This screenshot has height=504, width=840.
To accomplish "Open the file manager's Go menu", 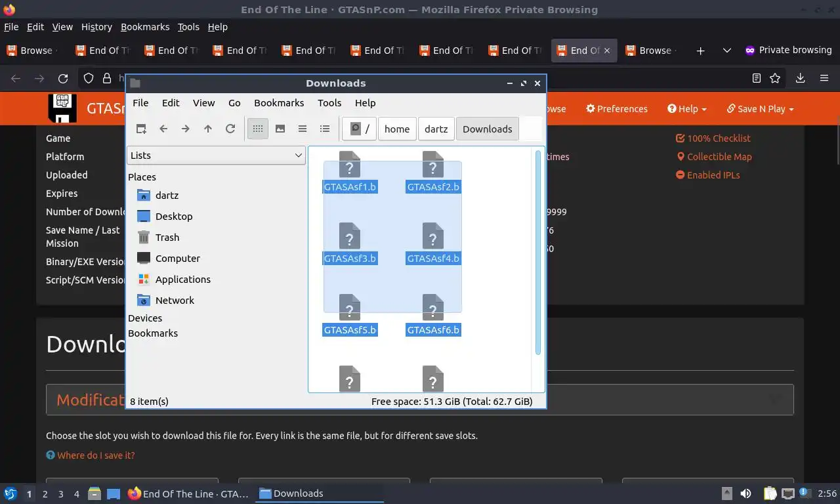I will (234, 102).
